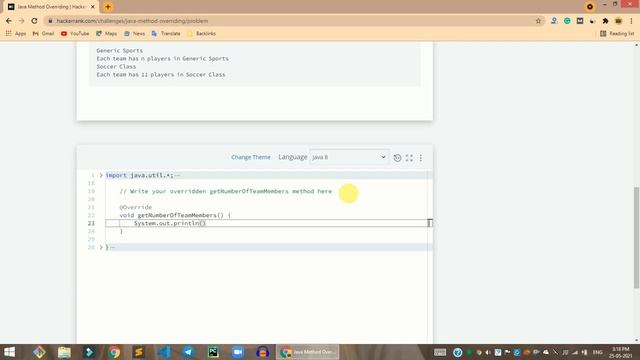Open the Chrome extensions puzzle icon

605,21
